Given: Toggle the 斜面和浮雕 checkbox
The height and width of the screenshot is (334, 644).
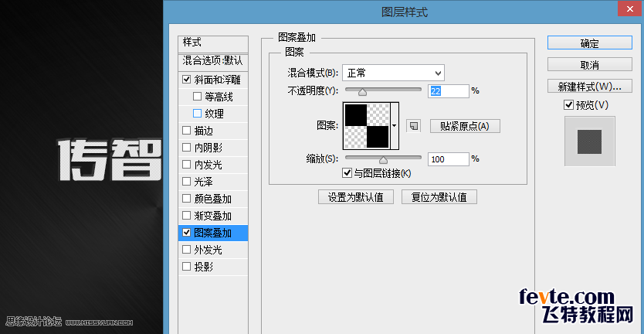Looking at the screenshot, I should pos(186,80).
